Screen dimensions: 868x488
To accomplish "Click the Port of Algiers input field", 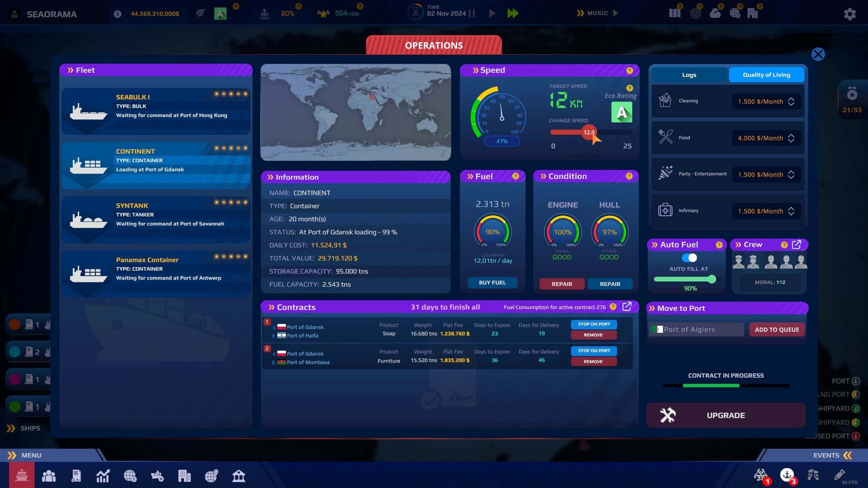I will [696, 329].
